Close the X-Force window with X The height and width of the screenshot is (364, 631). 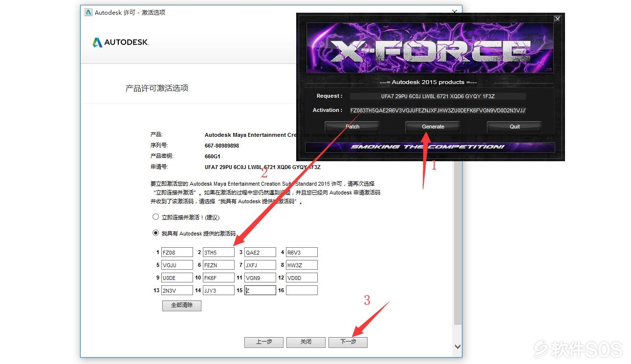(x=557, y=19)
